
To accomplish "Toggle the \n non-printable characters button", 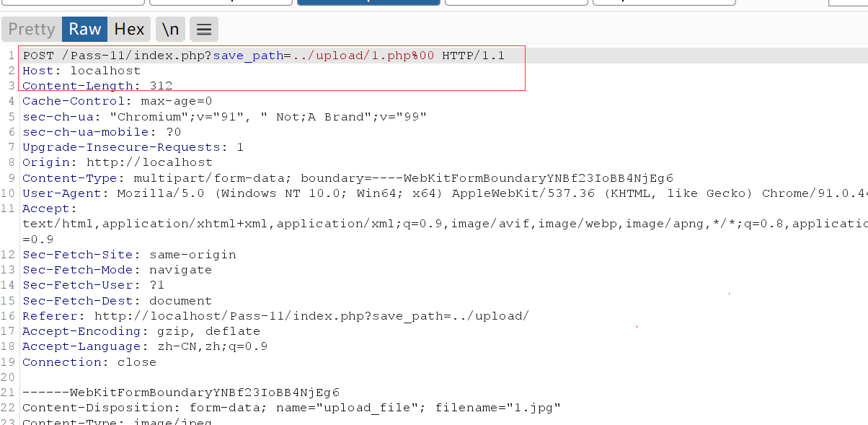I will 170,29.
